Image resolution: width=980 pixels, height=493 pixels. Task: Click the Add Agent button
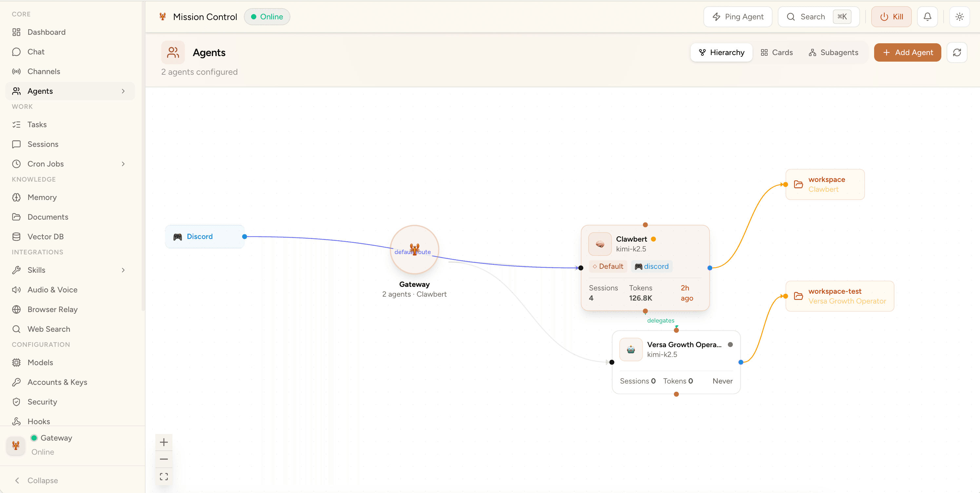907,52
